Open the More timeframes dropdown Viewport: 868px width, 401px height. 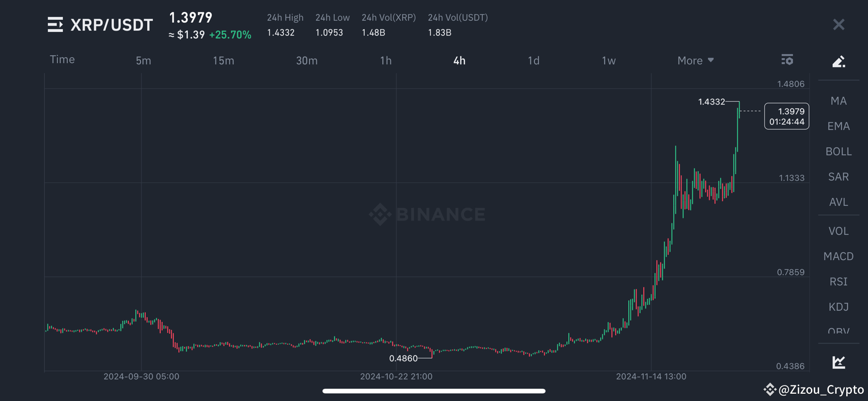pos(695,60)
